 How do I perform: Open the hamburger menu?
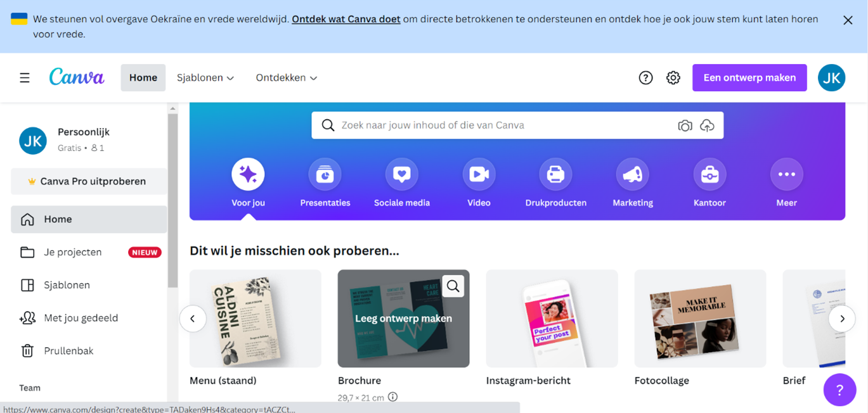(x=24, y=77)
